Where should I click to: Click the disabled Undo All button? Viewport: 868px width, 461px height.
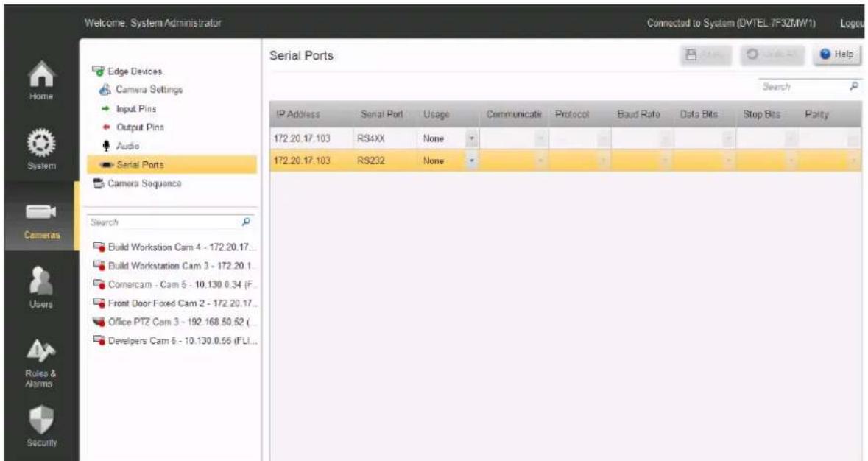(772, 54)
